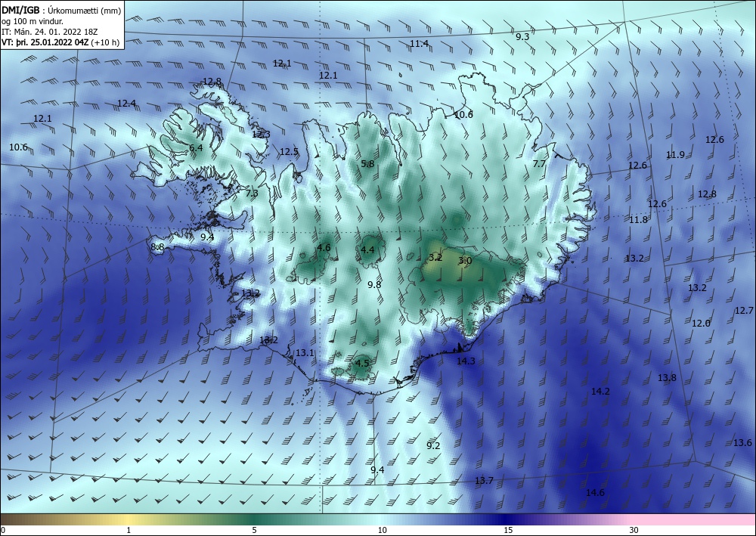Select the 14.6 value near the bottom

click(x=595, y=493)
